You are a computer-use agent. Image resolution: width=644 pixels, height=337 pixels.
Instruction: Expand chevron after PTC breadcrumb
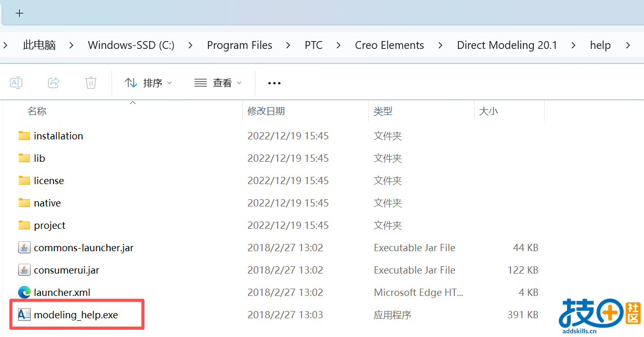click(338, 45)
